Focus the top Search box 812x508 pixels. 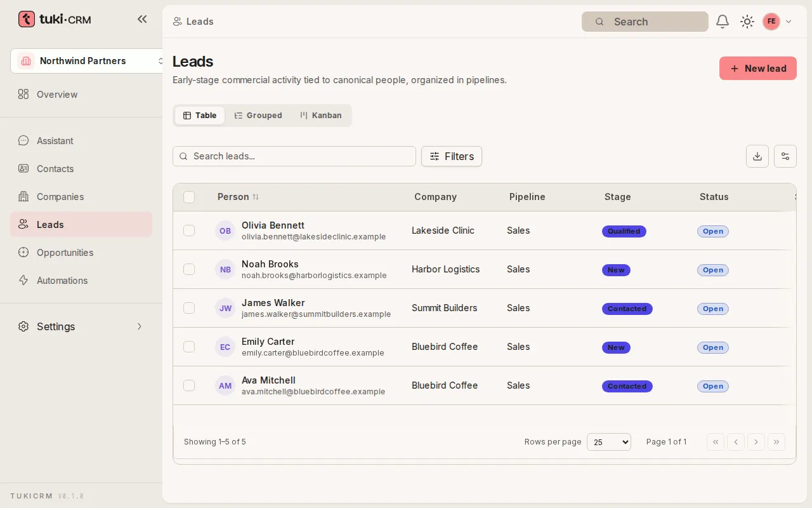(645, 22)
